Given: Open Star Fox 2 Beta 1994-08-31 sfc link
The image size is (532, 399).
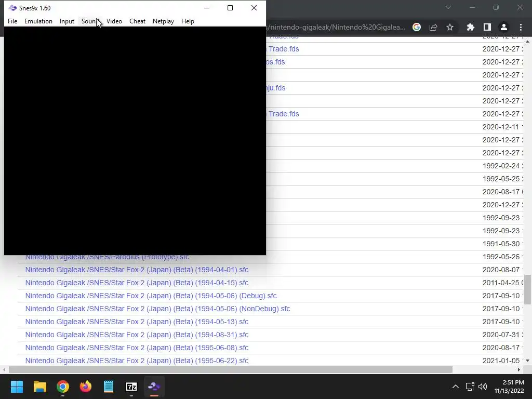Looking at the screenshot, I should [137, 335].
